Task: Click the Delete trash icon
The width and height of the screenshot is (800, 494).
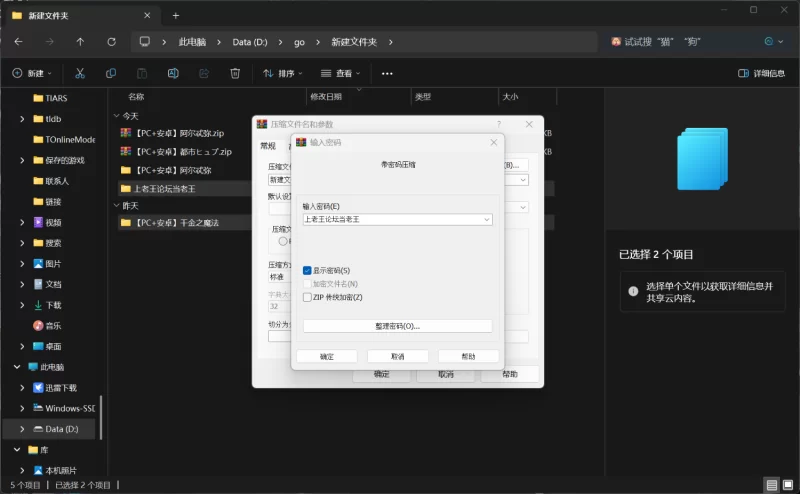Action: pyautogui.click(x=235, y=73)
